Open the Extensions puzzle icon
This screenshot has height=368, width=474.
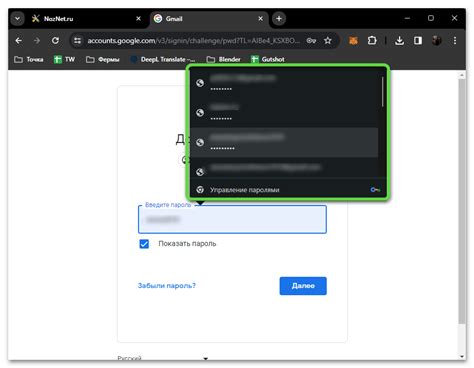(x=372, y=41)
